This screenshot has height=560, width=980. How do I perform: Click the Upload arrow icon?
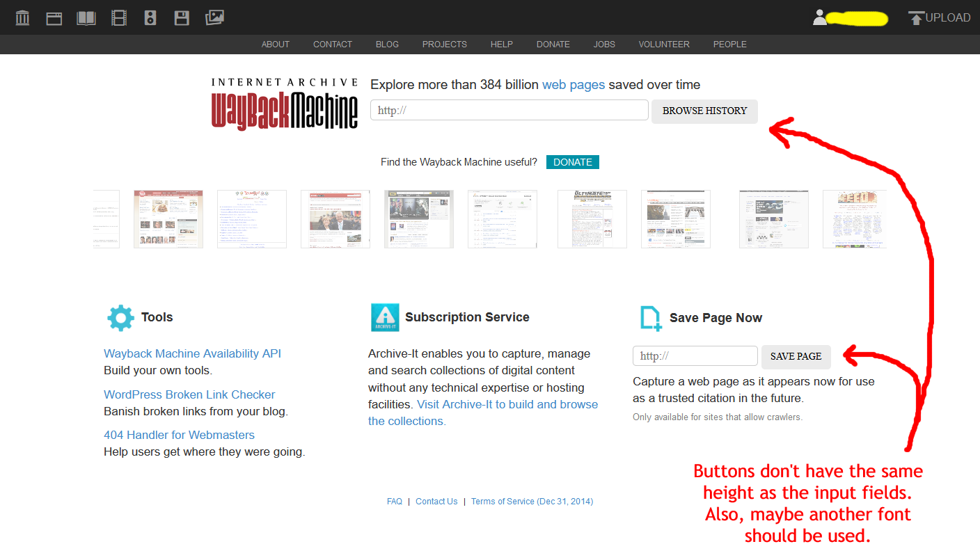pyautogui.click(x=917, y=18)
